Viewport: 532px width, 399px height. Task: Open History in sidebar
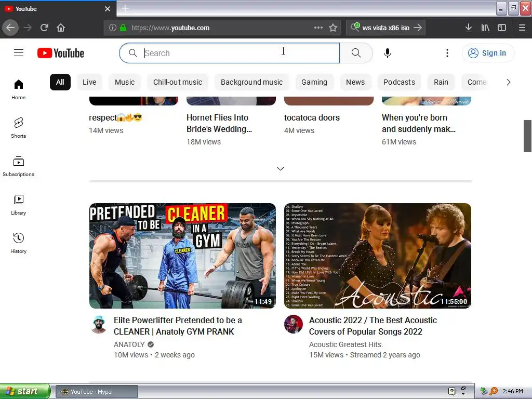click(x=19, y=243)
